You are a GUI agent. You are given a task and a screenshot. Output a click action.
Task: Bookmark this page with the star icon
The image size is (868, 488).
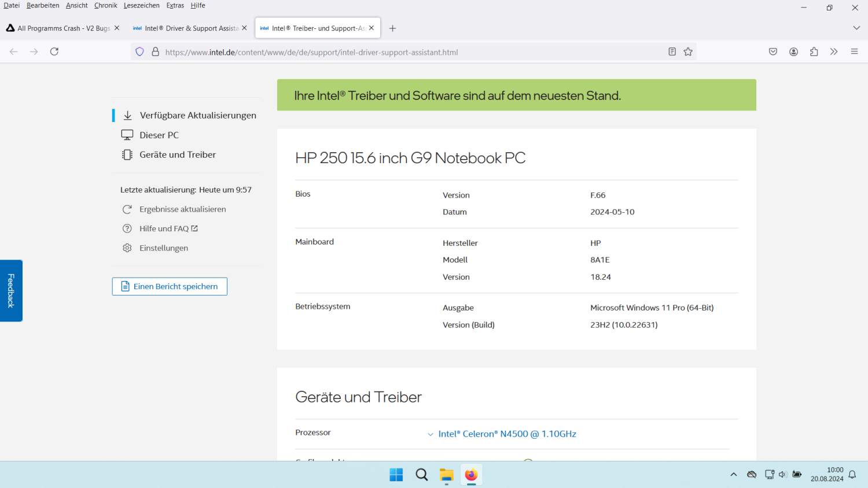tap(688, 51)
